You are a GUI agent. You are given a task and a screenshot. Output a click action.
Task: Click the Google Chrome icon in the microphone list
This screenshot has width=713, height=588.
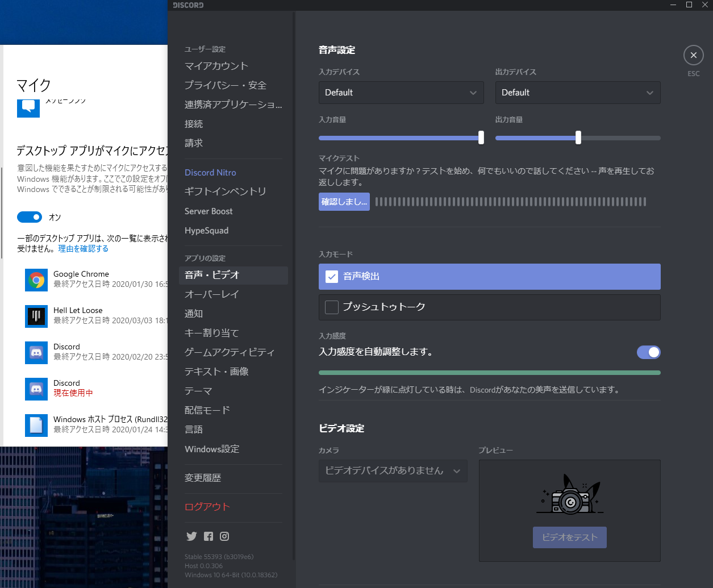click(x=36, y=280)
